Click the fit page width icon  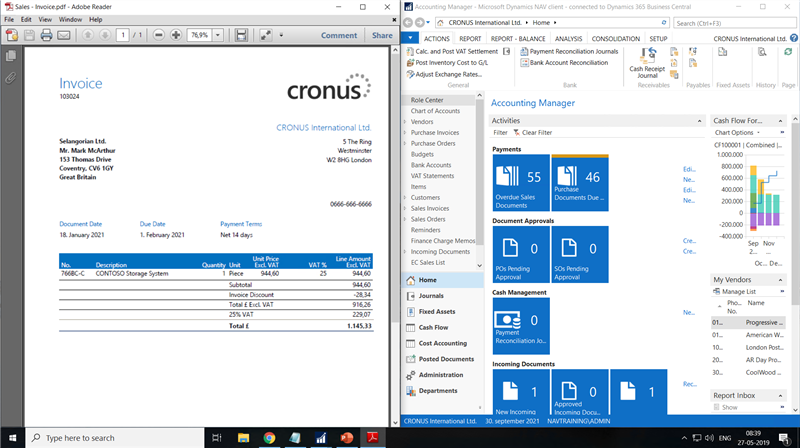click(241, 35)
